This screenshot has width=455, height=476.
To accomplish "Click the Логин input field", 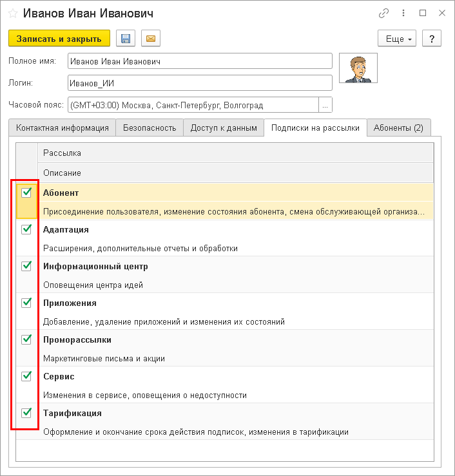I will [199, 82].
